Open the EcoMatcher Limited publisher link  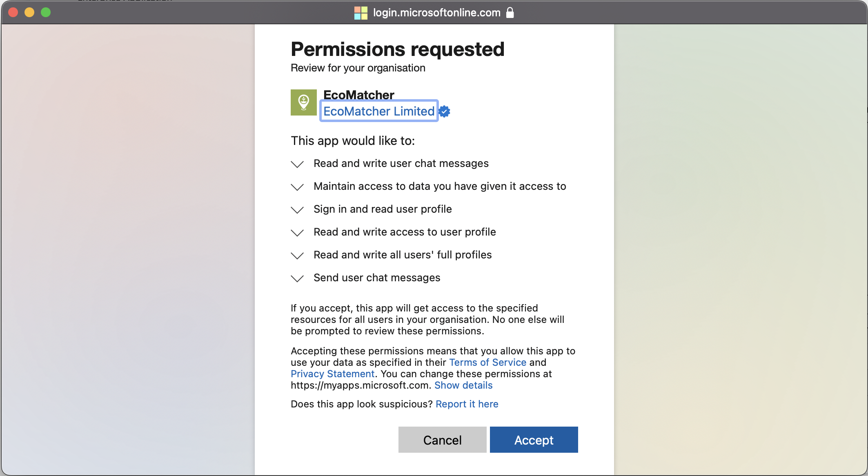(x=379, y=111)
